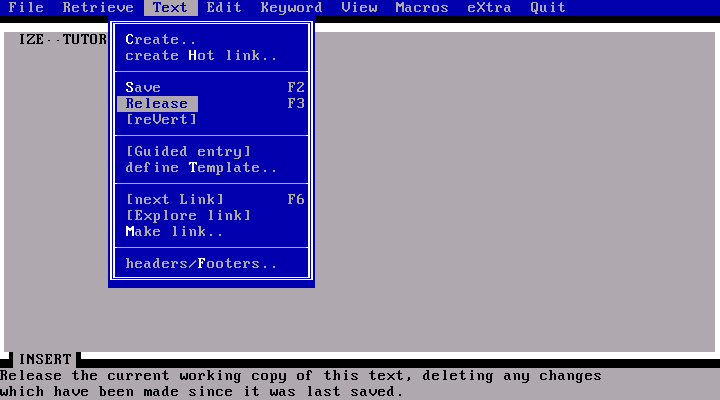Open the View menu
The width and height of the screenshot is (720, 400).
[x=359, y=7]
